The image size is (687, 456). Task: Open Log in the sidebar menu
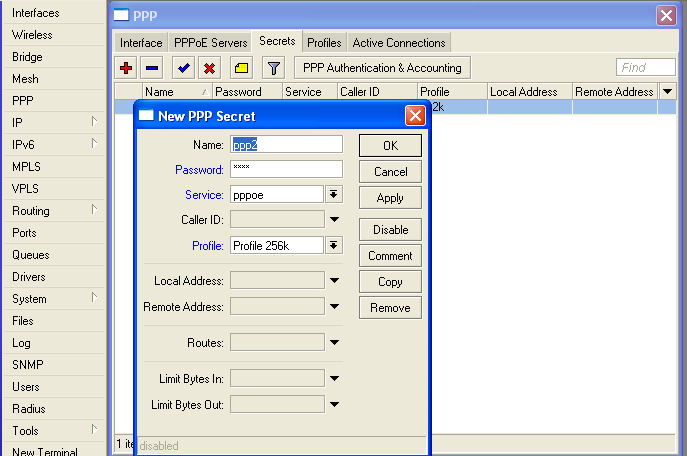pos(53,343)
